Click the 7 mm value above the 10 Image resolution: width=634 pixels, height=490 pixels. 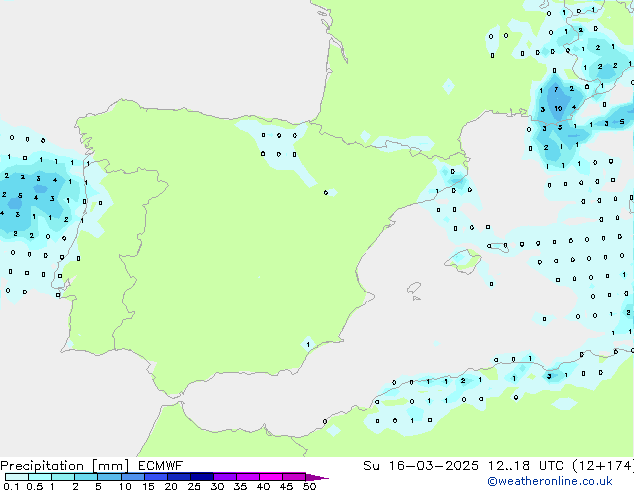click(556, 89)
